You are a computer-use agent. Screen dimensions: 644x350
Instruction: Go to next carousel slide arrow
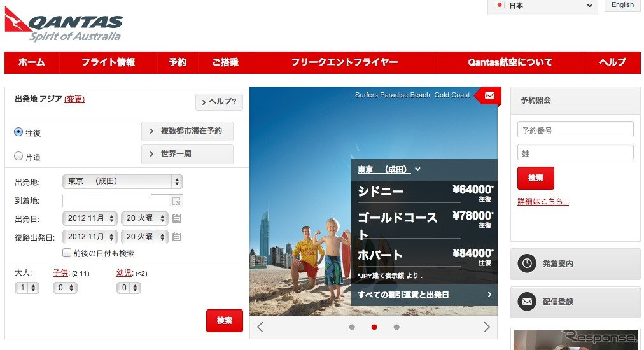coord(487,327)
